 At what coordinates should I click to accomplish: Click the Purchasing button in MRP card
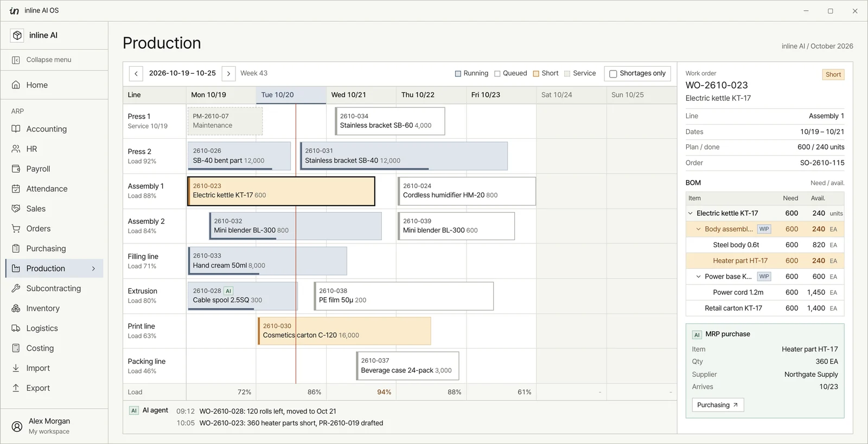pos(717,405)
